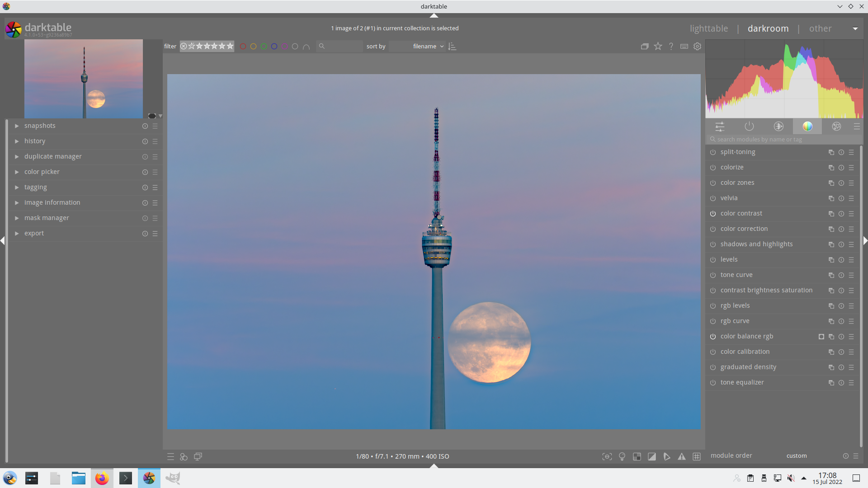Enable softproofing icon in bottom bar
868x488 pixels.
(667, 457)
